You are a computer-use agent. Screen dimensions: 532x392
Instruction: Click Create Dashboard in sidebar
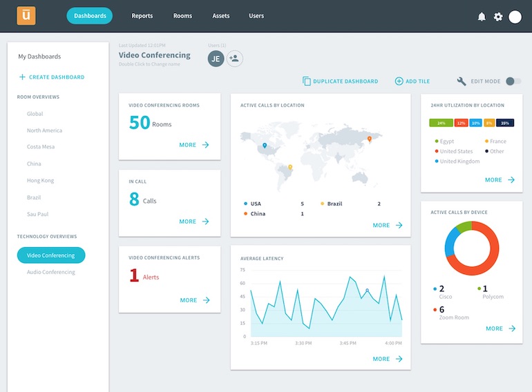(x=52, y=77)
